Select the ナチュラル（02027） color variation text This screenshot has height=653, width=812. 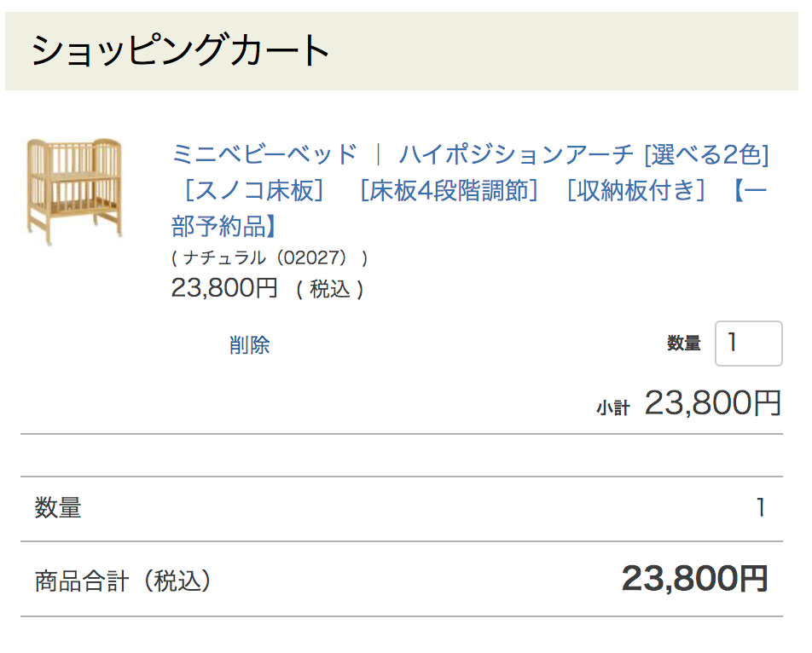click(x=270, y=257)
